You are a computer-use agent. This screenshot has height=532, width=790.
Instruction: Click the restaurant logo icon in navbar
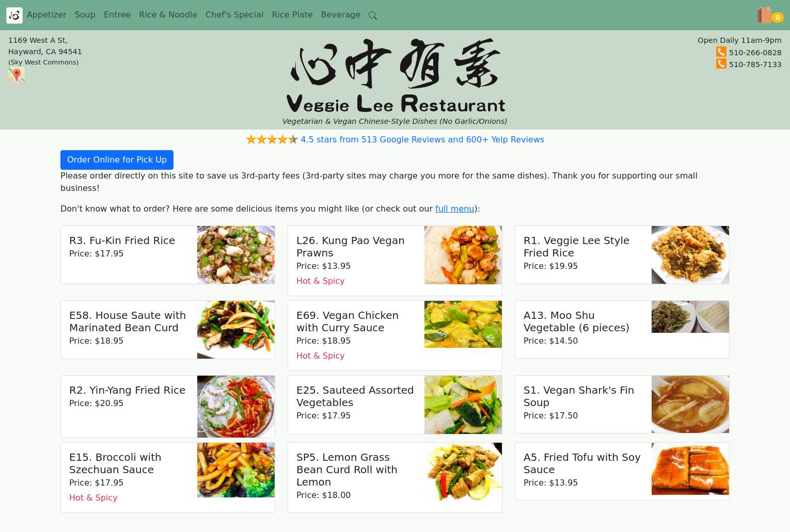14,15
